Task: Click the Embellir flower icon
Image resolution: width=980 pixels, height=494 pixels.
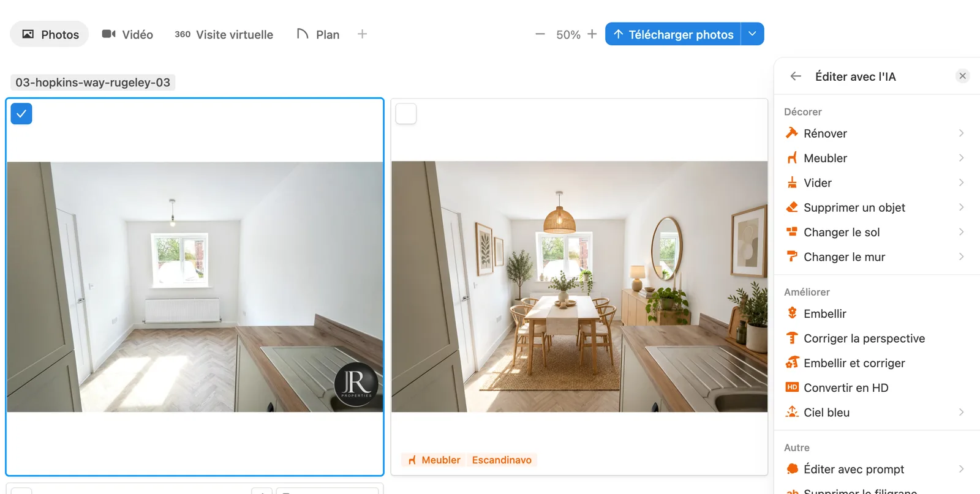Action: click(x=792, y=313)
